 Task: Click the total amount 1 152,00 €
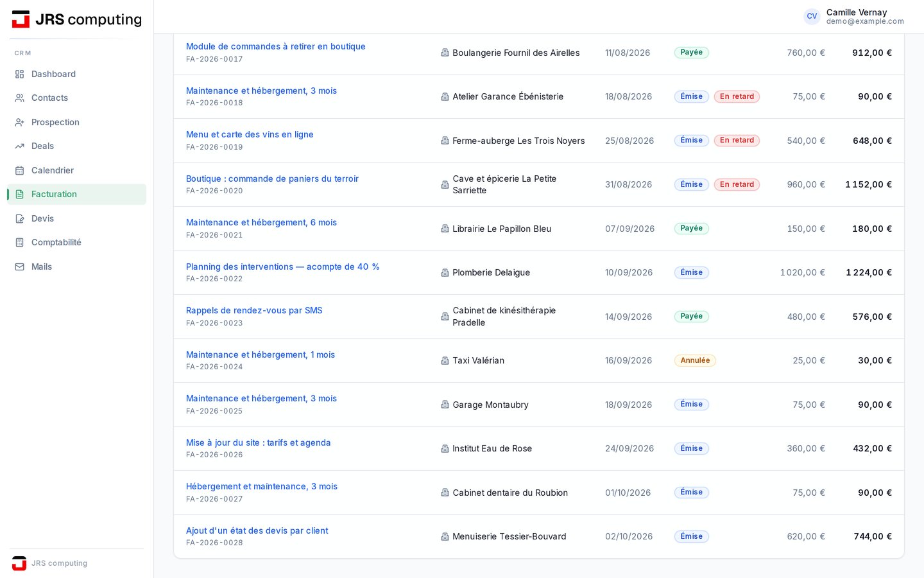[x=868, y=185]
